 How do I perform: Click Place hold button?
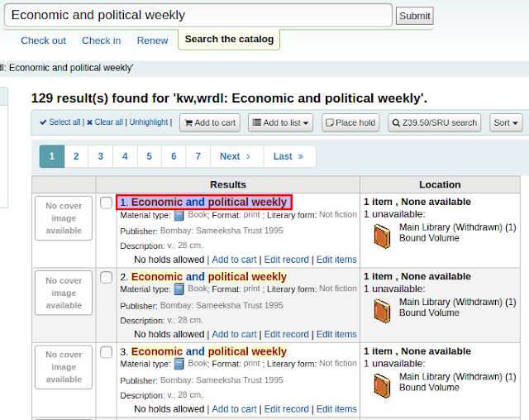pos(350,122)
